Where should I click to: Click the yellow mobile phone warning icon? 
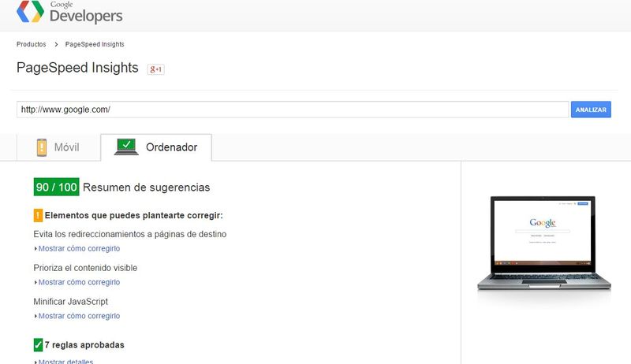click(42, 147)
